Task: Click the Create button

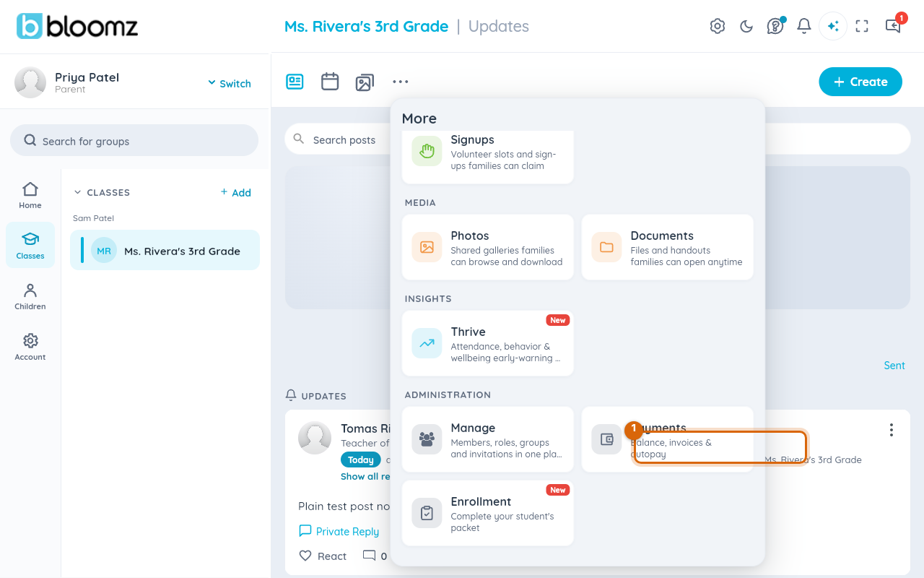Action: click(x=860, y=82)
